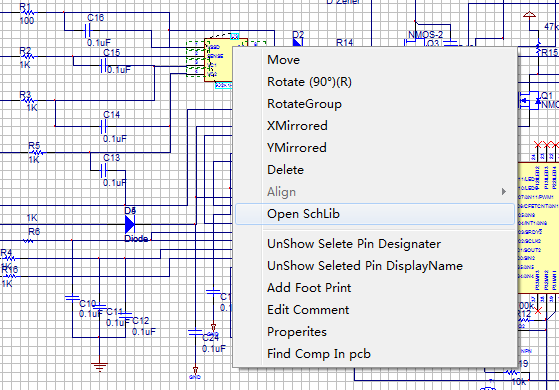Viewport: 559px width, 390px height.
Task: Select resistor R5 symbol
Action: point(36,153)
